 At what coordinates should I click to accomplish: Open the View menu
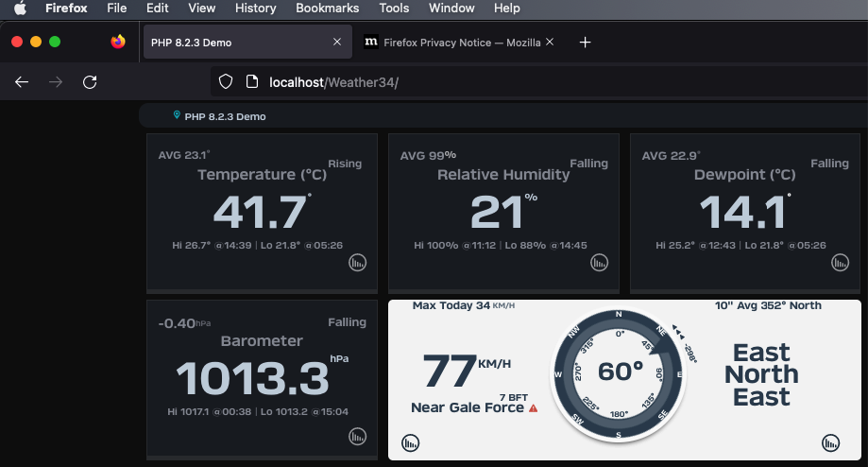tap(201, 9)
